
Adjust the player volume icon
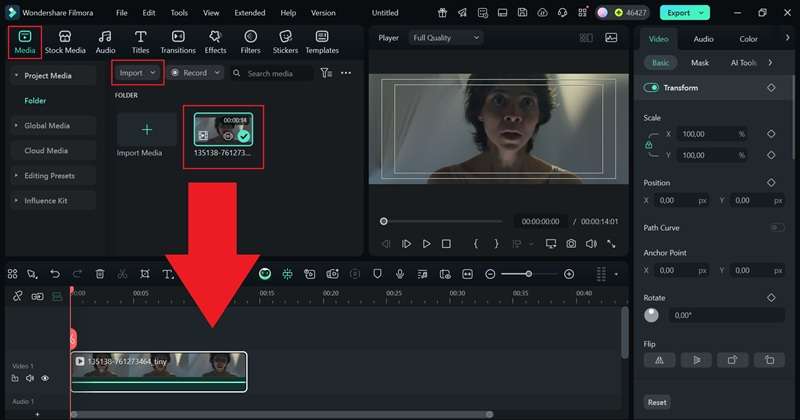pyautogui.click(x=591, y=244)
